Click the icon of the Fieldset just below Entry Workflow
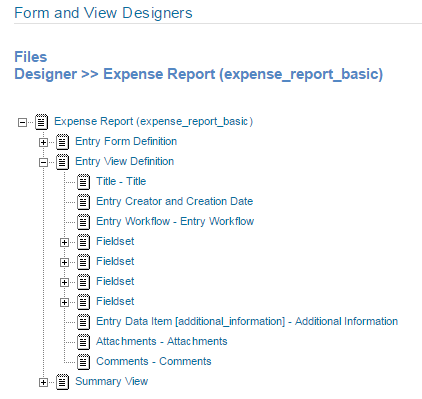The width and height of the screenshot is (422, 399). (83, 242)
